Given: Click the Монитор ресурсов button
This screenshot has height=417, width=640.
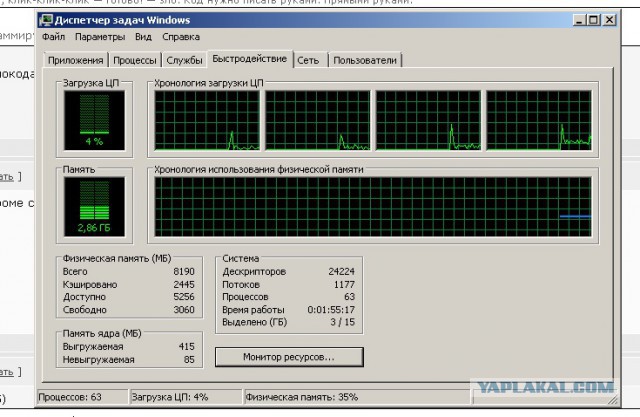Looking at the screenshot, I should pos(289,357).
